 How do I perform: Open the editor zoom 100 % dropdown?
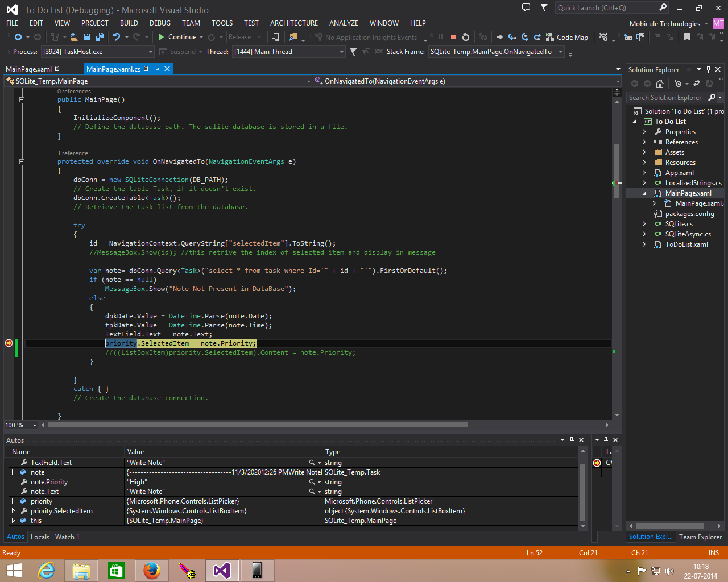(34, 425)
